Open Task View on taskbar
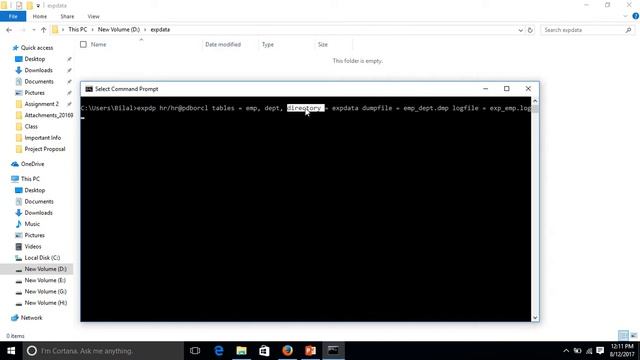The height and width of the screenshot is (360, 640). click(195, 351)
